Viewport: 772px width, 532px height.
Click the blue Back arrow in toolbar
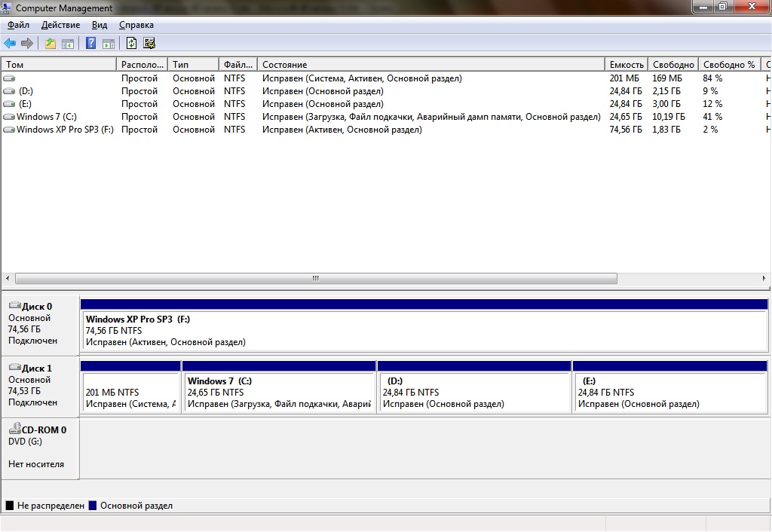tap(10, 43)
